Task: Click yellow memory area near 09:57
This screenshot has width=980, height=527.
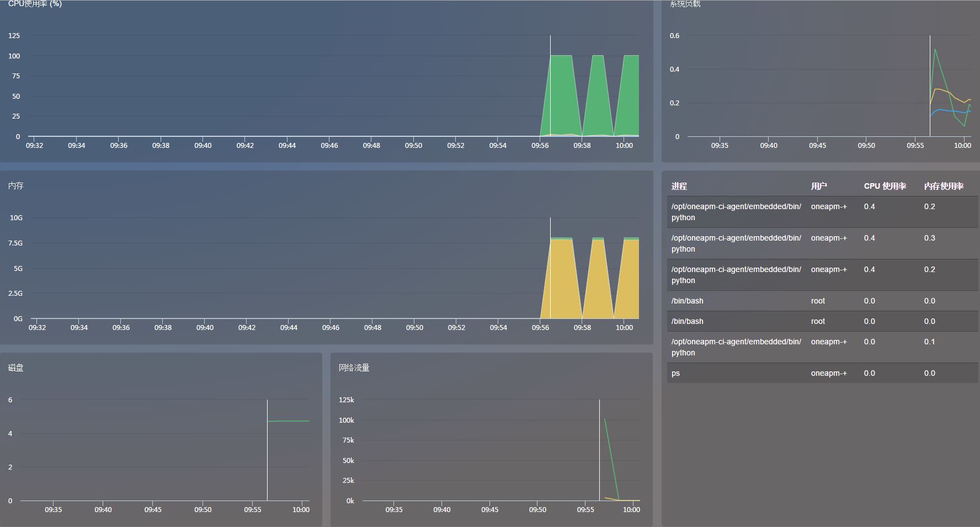Action: click(561, 279)
